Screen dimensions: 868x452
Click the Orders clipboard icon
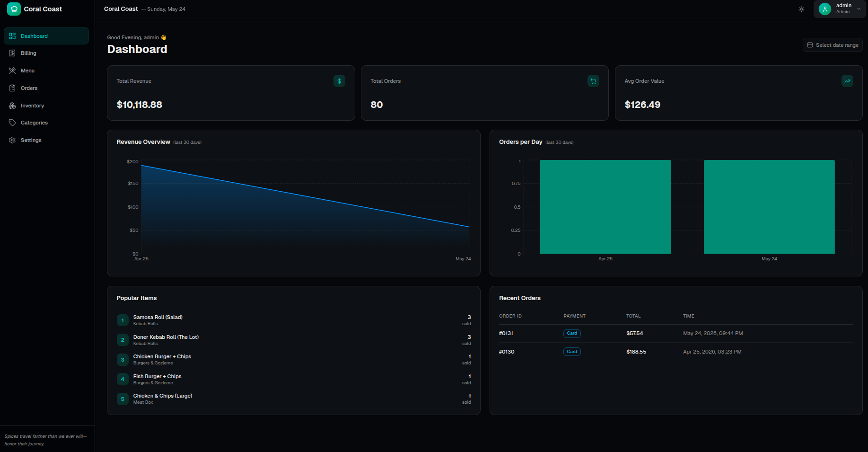coord(12,88)
